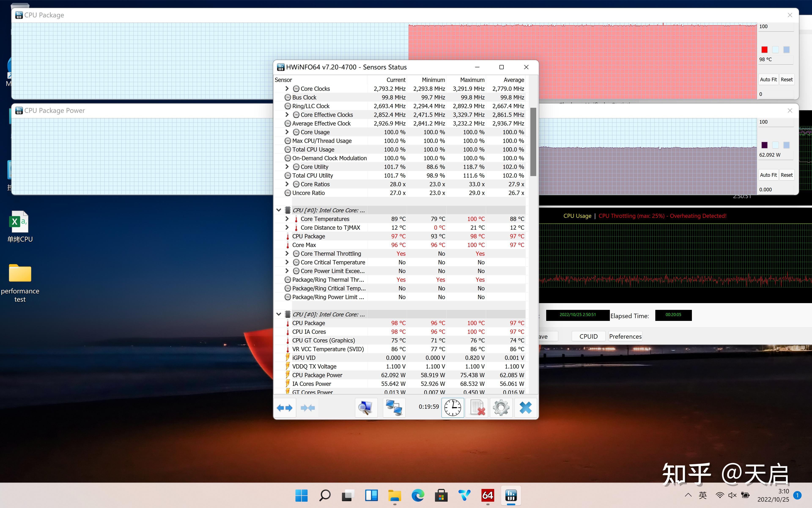This screenshot has height=508, width=812.
Task: Launch Microsoft Edge from taskbar
Action: [x=418, y=495]
